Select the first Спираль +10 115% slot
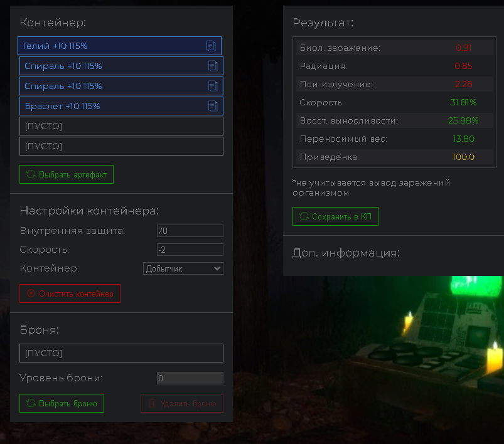This screenshot has height=444, width=504. (121, 66)
